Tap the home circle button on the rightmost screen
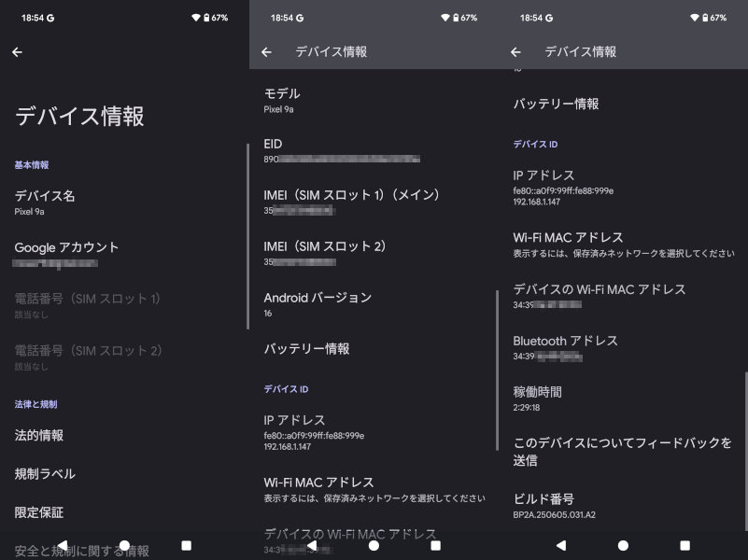This screenshot has width=748, height=560. coord(623,545)
